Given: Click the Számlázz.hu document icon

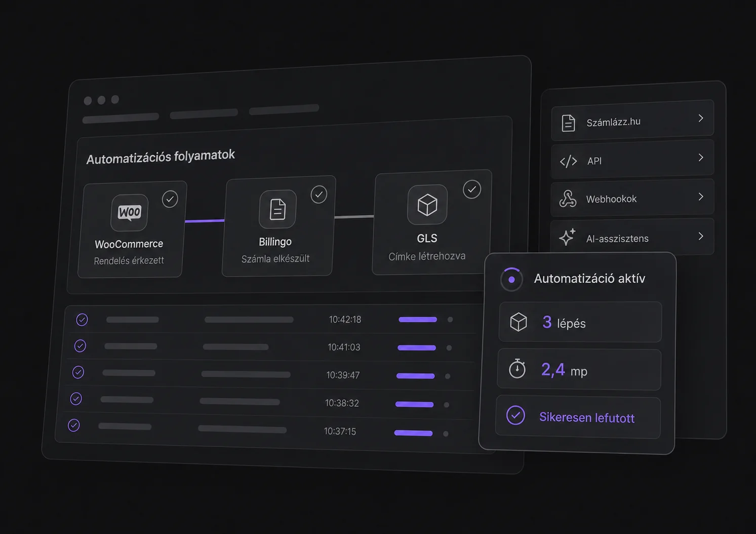Looking at the screenshot, I should (x=569, y=123).
